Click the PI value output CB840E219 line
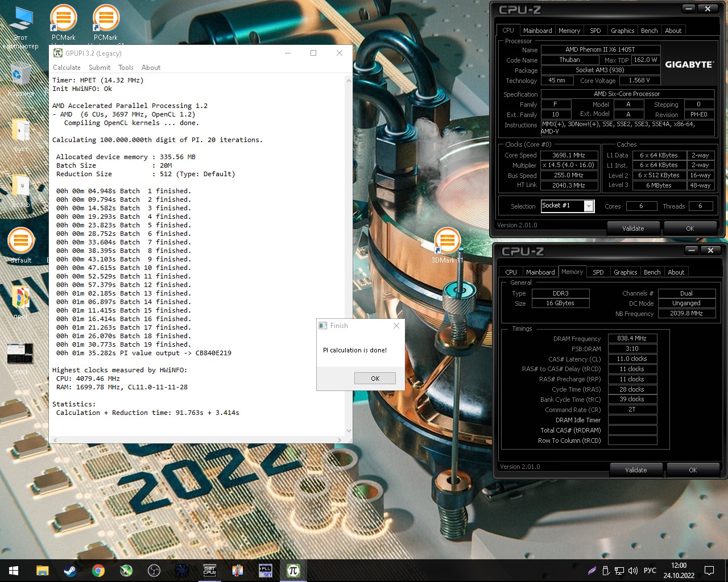This screenshot has width=728, height=582. tap(143, 353)
